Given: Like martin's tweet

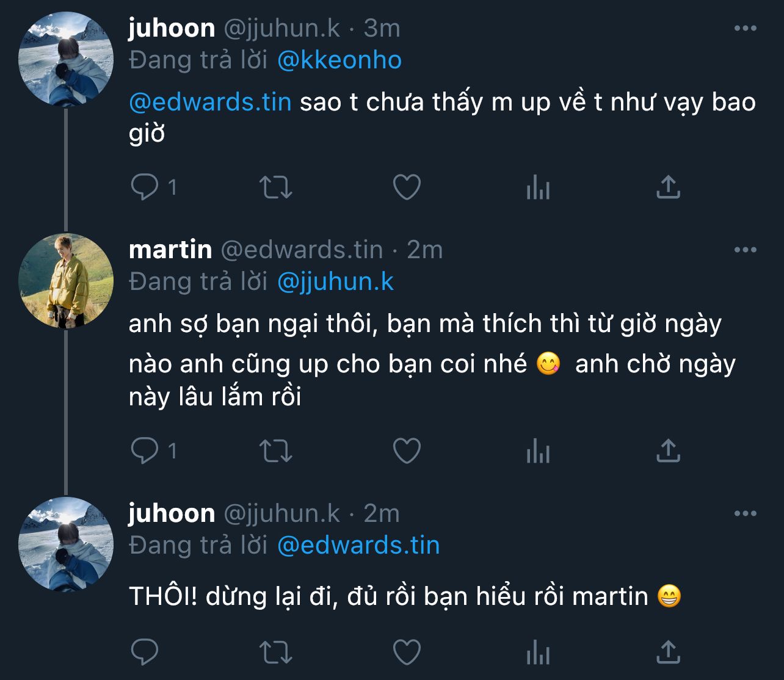Looking at the screenshot, I should 407,451.
